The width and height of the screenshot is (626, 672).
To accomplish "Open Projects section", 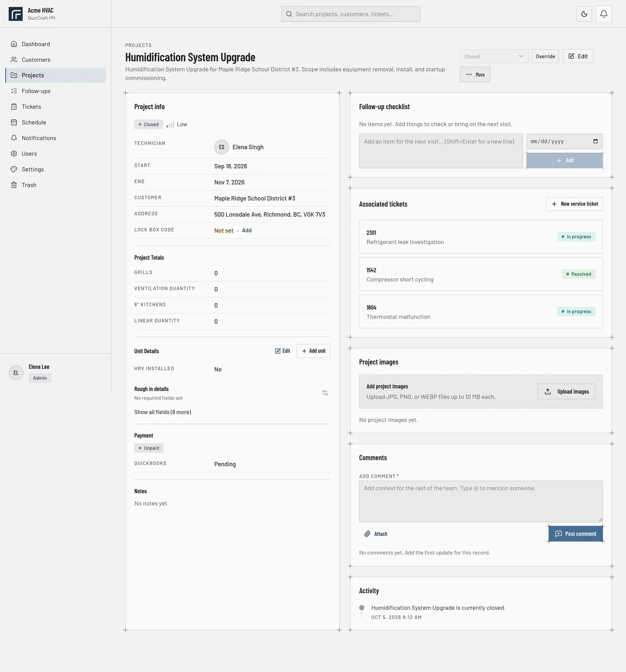I will [x=56, y=75].
